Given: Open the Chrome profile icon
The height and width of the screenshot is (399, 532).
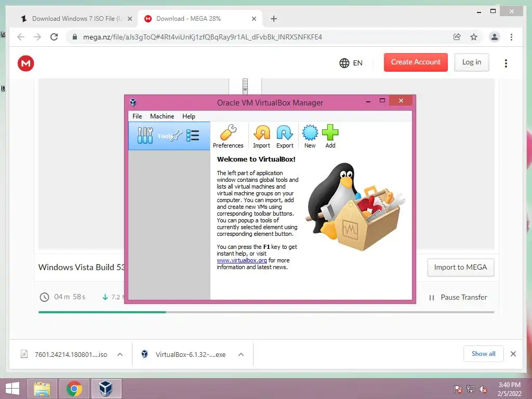Looking at the screenshot, I should click(495, 37).
